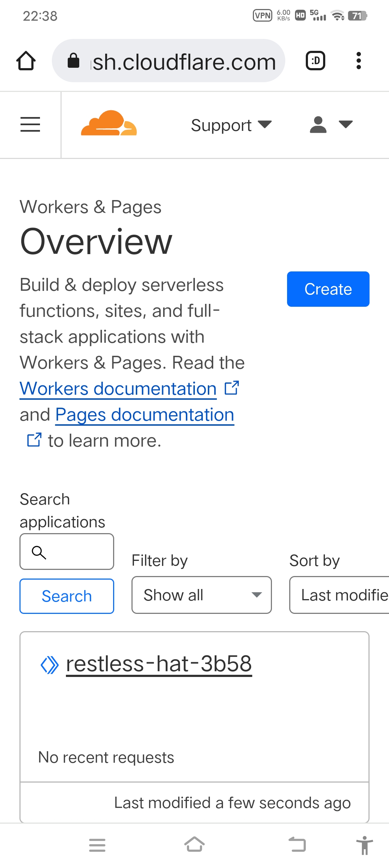Open the browser tab switcher icon
This screenshot has width=389, height=868.
316,61
